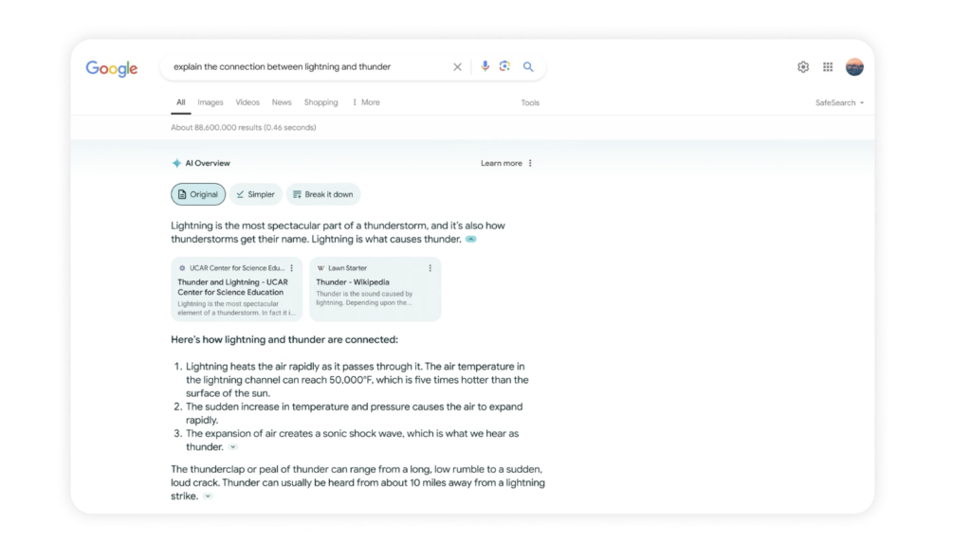Select the Original overview style
The height and width of the screenshot is (560, 971).
point(198,194)
